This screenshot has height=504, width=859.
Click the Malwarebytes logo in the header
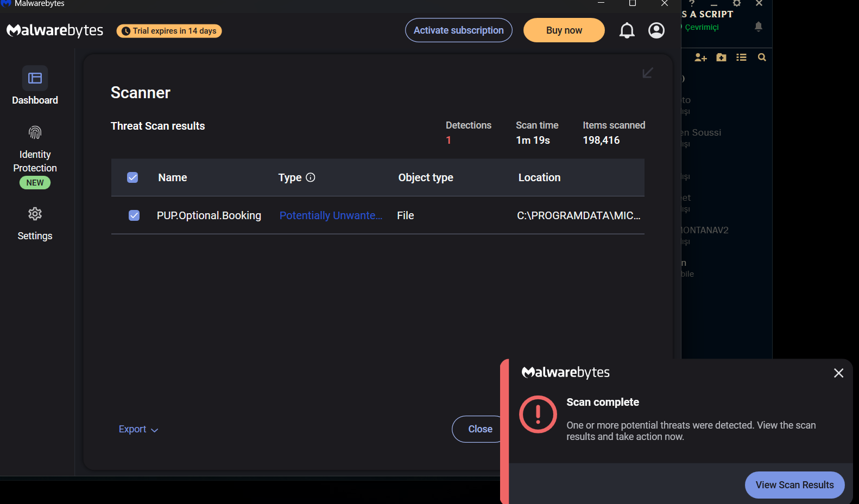(x=55, y=30)
